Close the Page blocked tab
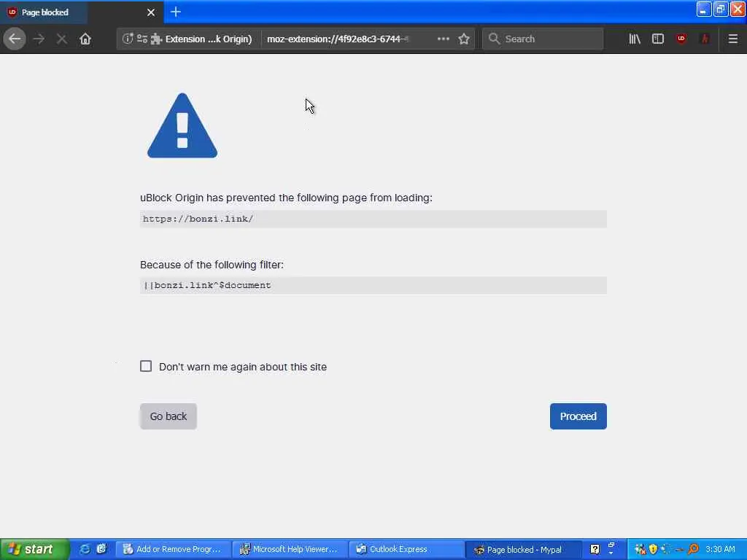747x560 pixels. point(151,12)
